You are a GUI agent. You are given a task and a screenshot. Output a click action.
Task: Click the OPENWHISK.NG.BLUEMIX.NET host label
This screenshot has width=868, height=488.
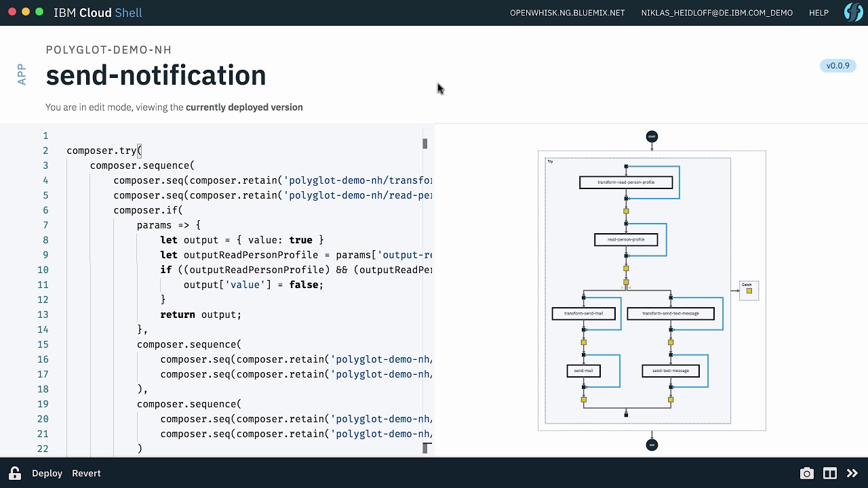coord(567,13)
